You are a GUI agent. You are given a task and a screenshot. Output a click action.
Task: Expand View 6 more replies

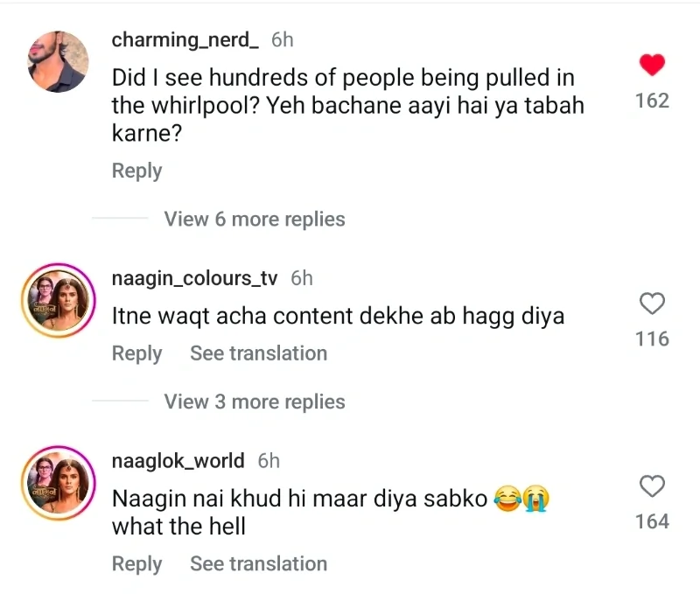click(x=255, y=219)
